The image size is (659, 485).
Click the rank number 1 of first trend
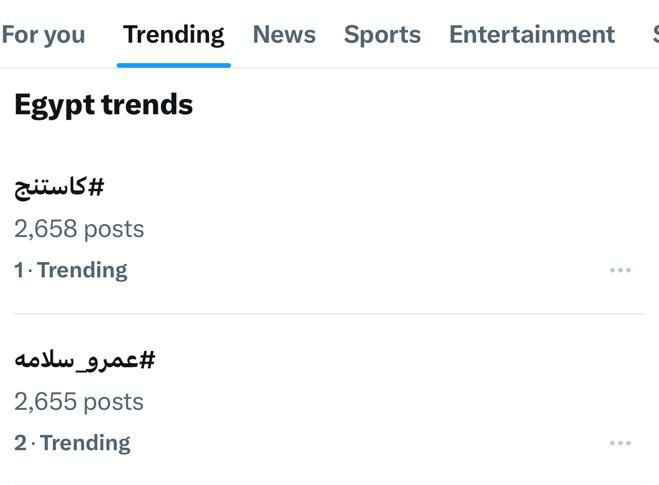(x=18, y=270)
